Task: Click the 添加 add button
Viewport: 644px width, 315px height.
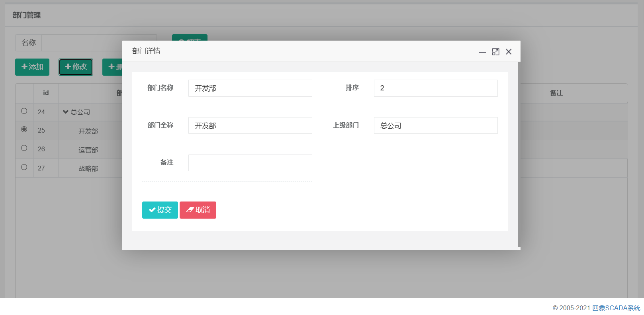Action: 32,67
